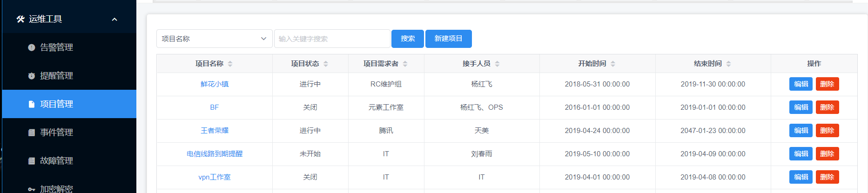The width and height of the screenshot is (868, 193).
Task: Delete the 鲜花小镇 project row
Action: click(827, 84)
